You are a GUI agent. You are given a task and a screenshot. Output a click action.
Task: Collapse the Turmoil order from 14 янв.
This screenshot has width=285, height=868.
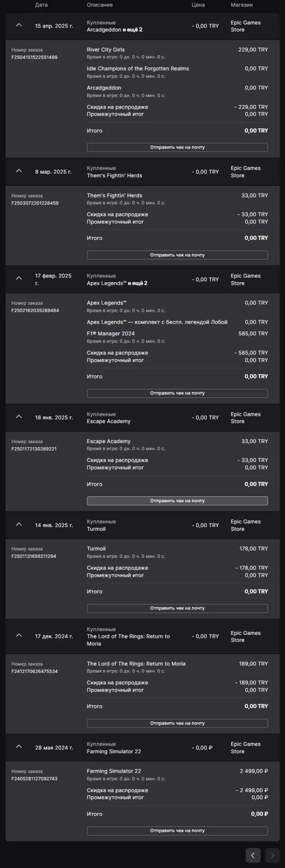point(19,524)
